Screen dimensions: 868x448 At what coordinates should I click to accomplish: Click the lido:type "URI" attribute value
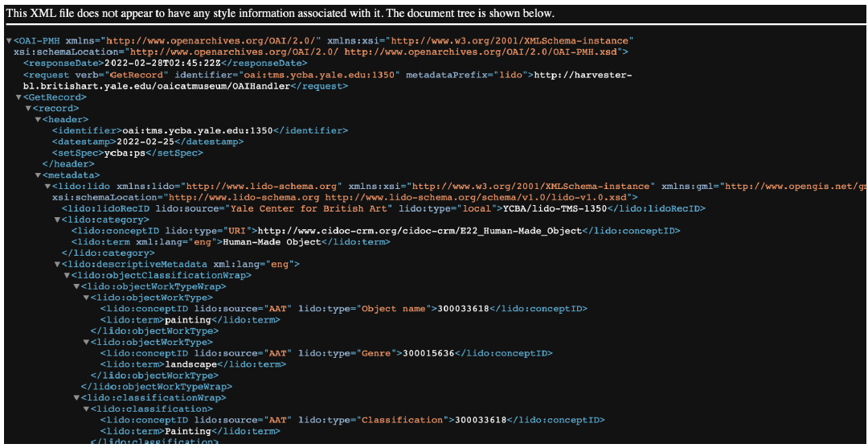click(237, 231)
